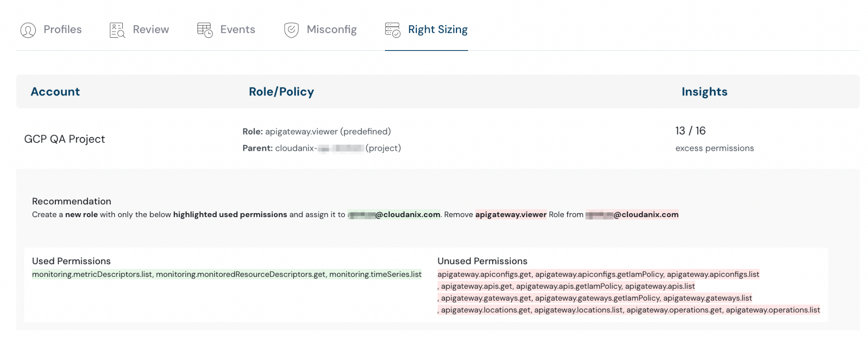868x338 pixels.
Task: Open the Events tab label
Action: 238,29
